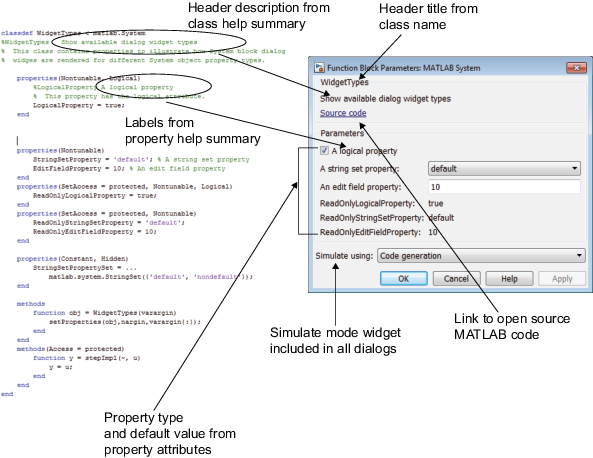
Task: Click the 'classdef WidgetTypes' code line
Action: click(x=73, y=33)
